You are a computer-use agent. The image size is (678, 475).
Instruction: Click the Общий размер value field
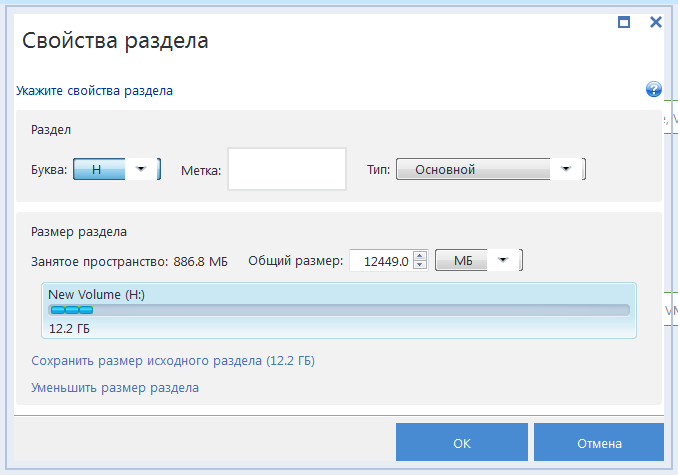tap(380, 261)
